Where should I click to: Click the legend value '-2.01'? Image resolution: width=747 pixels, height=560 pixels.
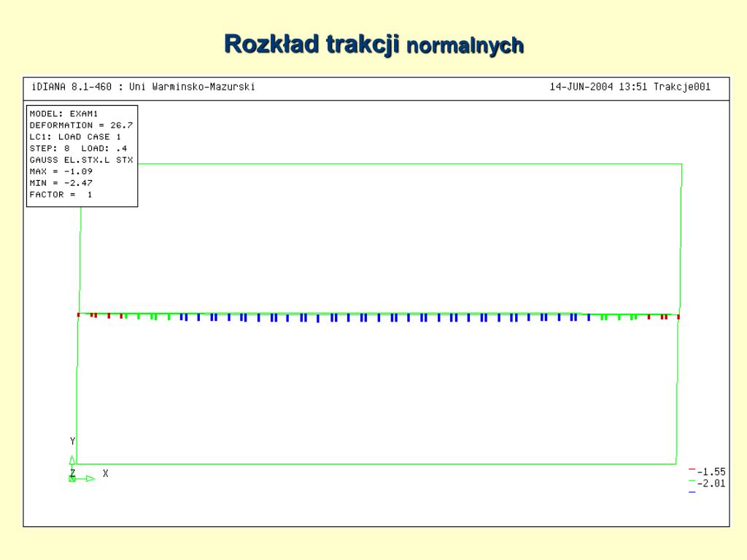tap(711, 483)
